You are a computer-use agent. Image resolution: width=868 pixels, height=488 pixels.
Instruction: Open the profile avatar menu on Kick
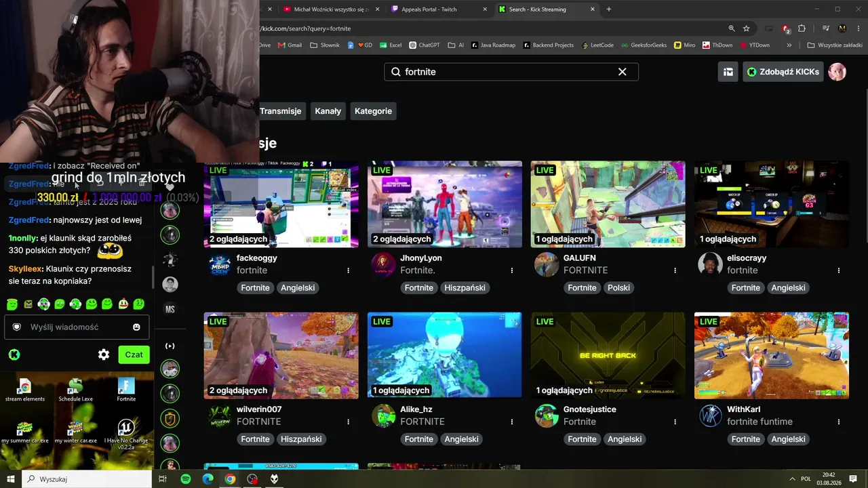[837, 72]
